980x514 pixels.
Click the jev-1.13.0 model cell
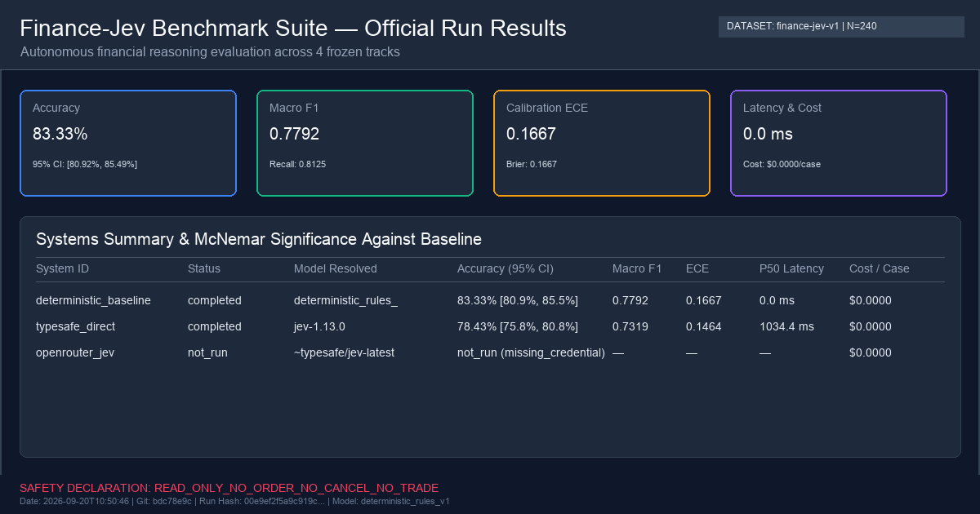319,326
